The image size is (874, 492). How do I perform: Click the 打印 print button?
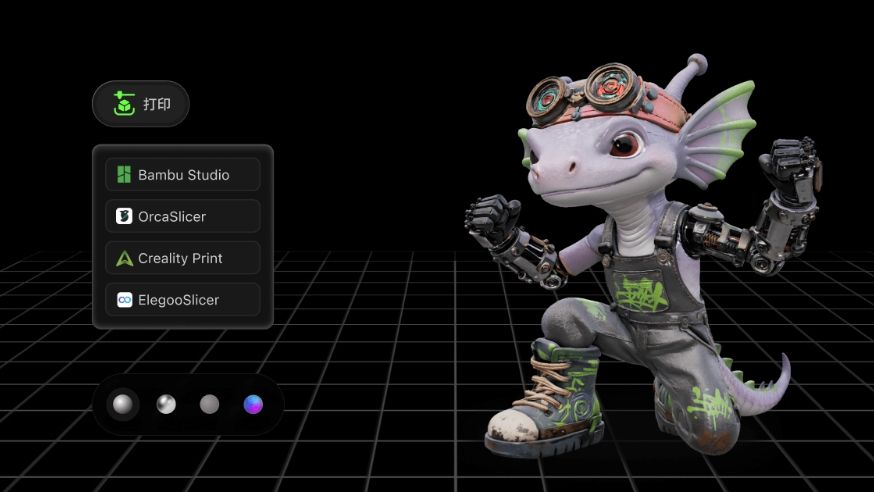[x=140, y=104]
